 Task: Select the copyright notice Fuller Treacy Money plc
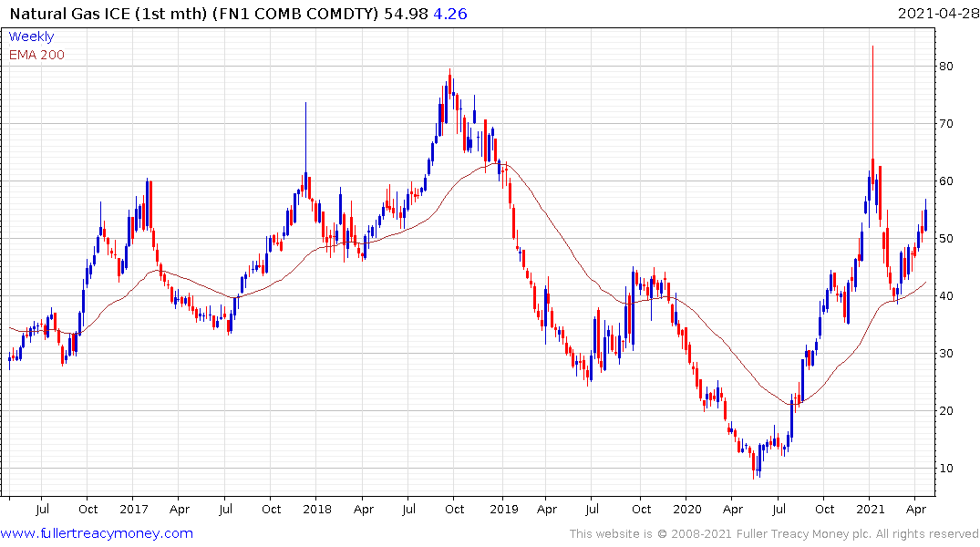[774, 534]
